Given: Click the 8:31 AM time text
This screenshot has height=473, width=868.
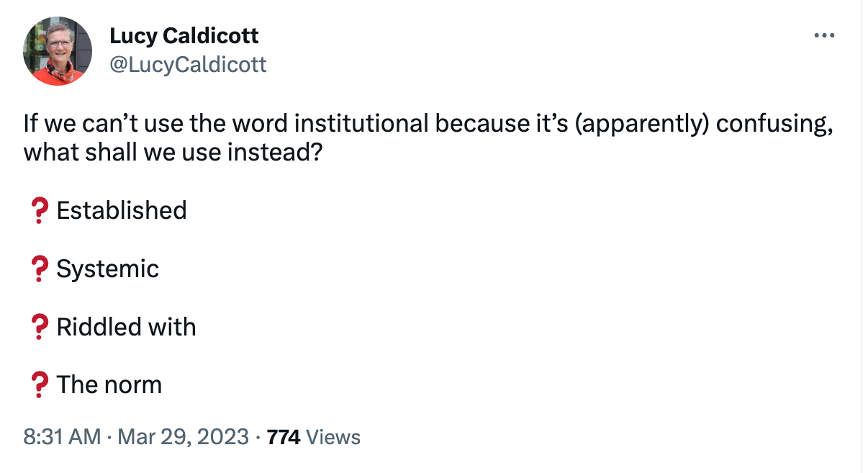Looking at the screenshot, I should click(61, 436).
